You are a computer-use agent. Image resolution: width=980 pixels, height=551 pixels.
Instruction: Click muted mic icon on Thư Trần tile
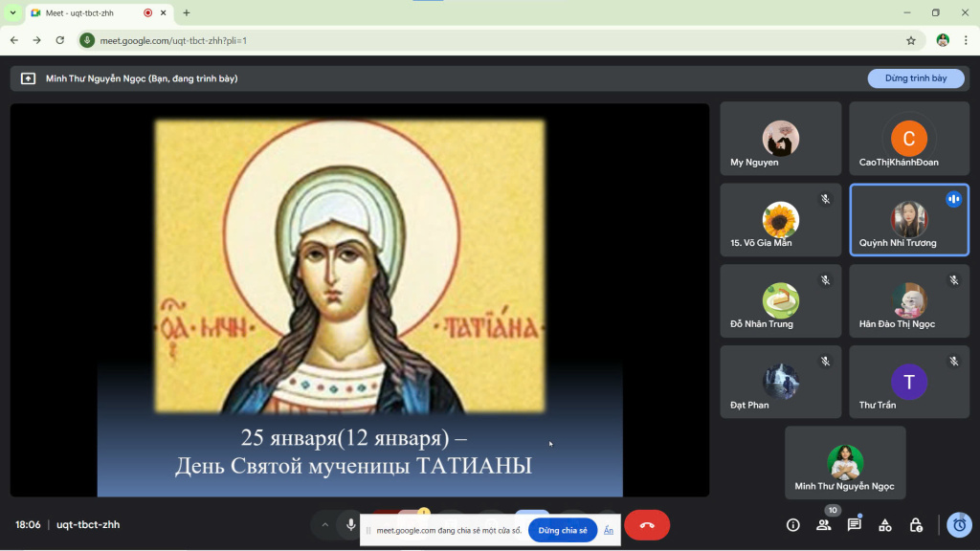[x=954, y=362]
